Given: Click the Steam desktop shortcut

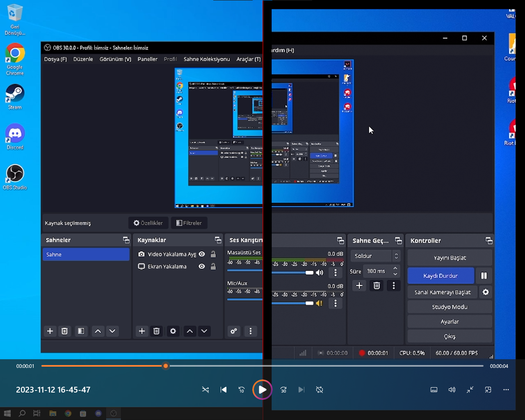Looking at the screenshot, I should click(15, 97).
